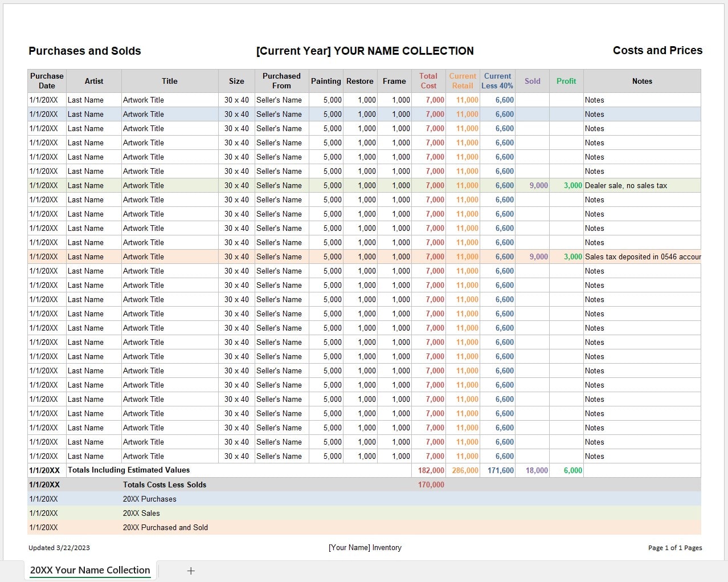Open the 20XX Your Name Collection sheet tab
This screenshot has height=582, width=728.
pyautogui.click(x=90, y=570)
